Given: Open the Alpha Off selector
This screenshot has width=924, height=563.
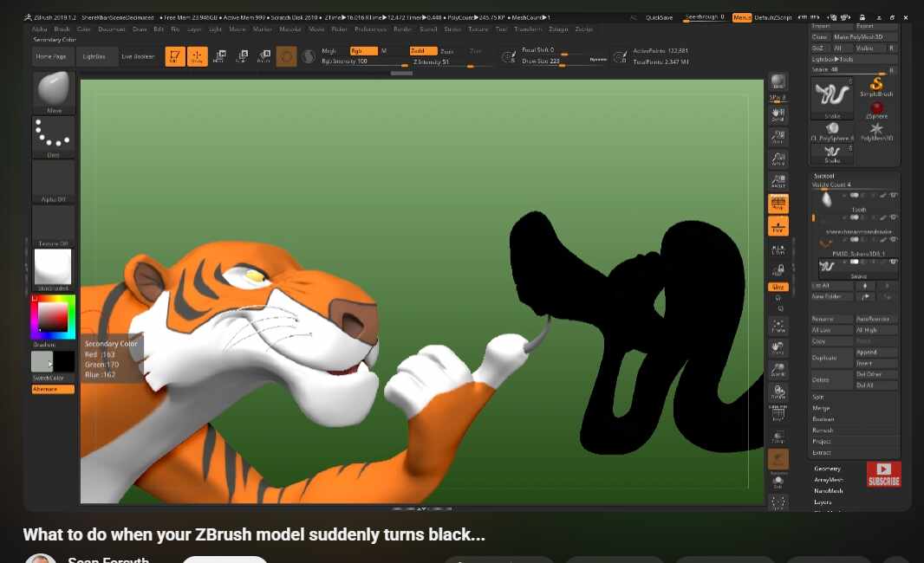Looking at the screenshot, I should tap(54, 182).
